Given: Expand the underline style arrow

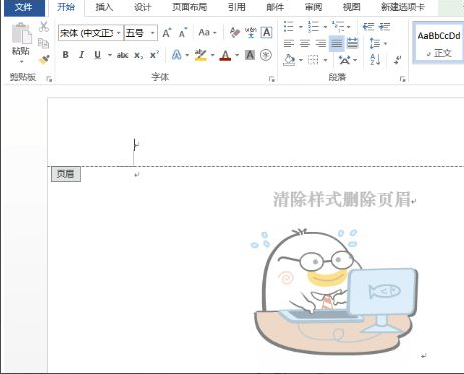Looking at the screenshot, I should pyautogui.click(x=110, y=55).
